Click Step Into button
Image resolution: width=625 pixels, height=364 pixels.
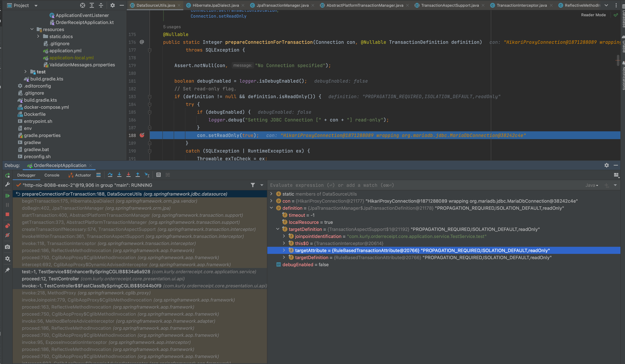pyautogui.click(x=119, y=175)
